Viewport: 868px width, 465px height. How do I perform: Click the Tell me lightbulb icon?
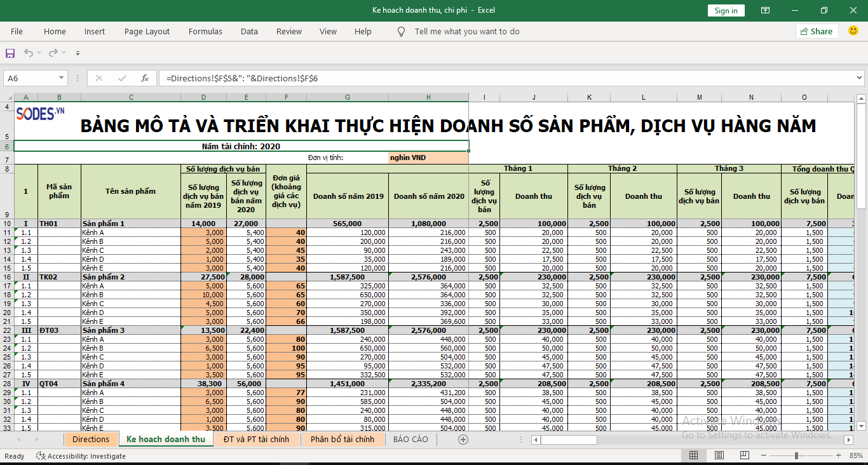tap(401, 31)
